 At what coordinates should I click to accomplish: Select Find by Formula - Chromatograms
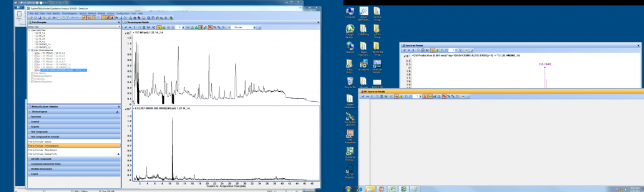(x=73, y=146)
